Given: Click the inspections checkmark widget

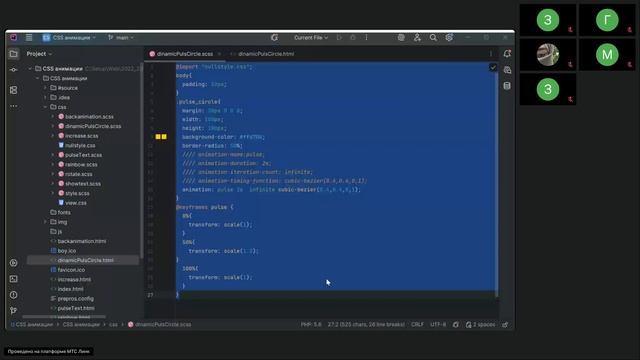Looking at the screenshot, I should (493, 67).
